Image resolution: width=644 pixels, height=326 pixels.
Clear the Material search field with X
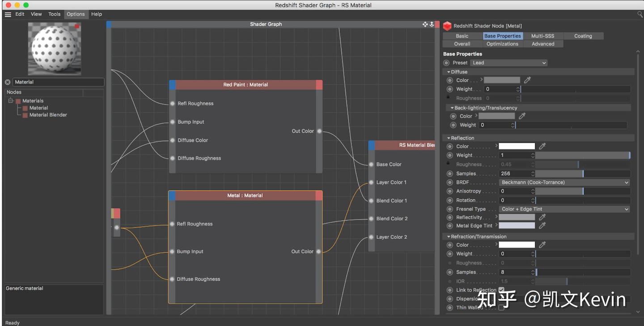click(8, 82)
